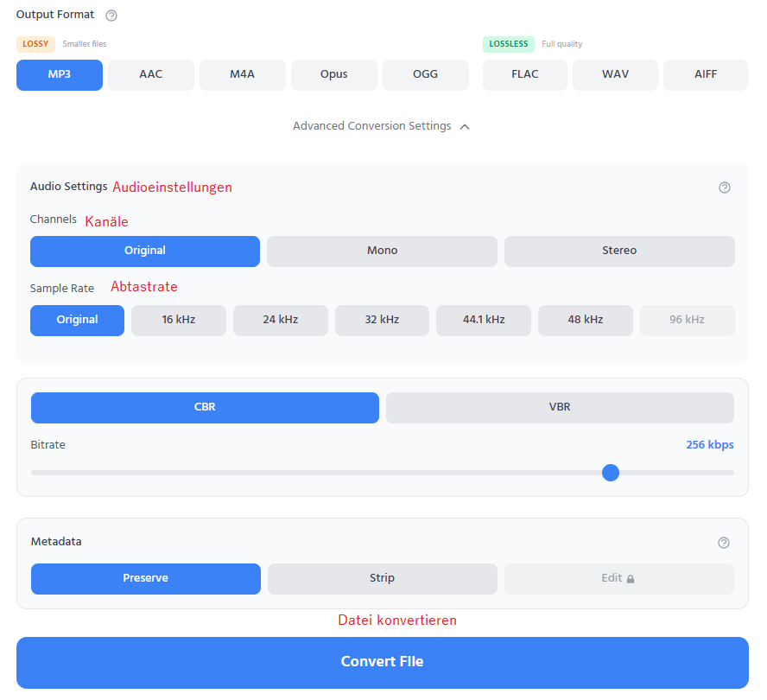The image size is (767, 700).
Task: Select the OGG format button
Action: coord(425,74)
